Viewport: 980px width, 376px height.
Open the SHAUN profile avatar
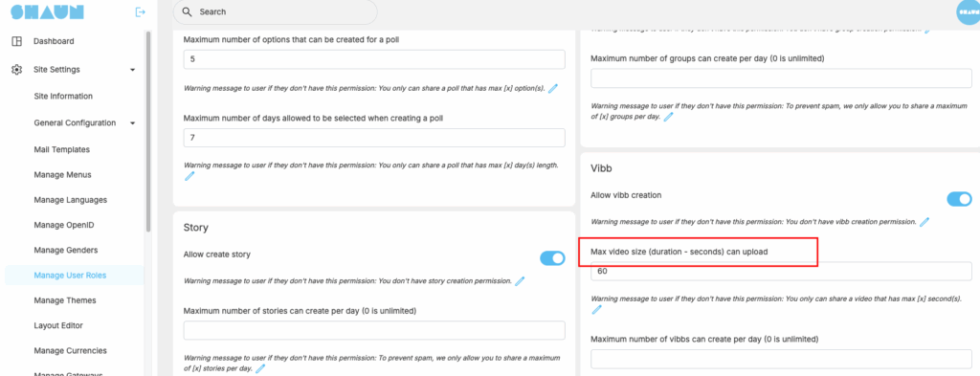(x=969, y=13)
